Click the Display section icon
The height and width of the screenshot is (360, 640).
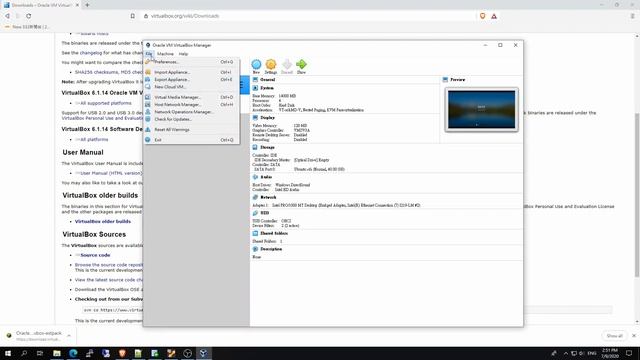pyautogui.click(x=255, y=118)
